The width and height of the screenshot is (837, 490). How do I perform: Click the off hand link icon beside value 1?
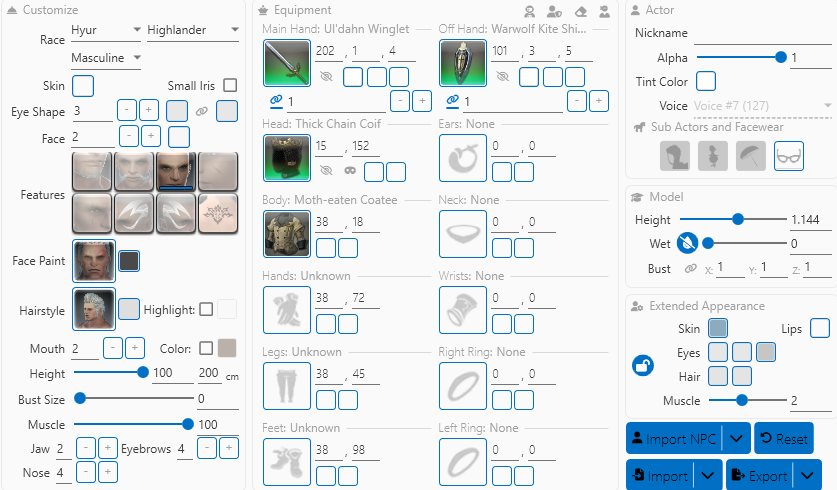(452, 100)
